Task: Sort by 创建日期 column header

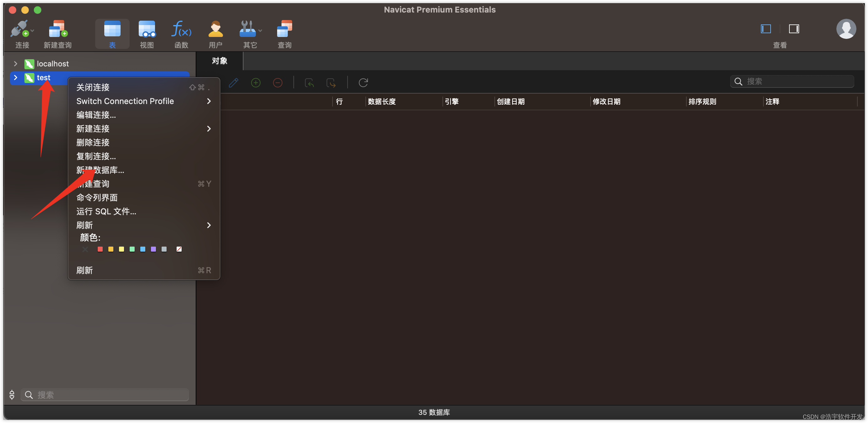Action: pos(542,102)
